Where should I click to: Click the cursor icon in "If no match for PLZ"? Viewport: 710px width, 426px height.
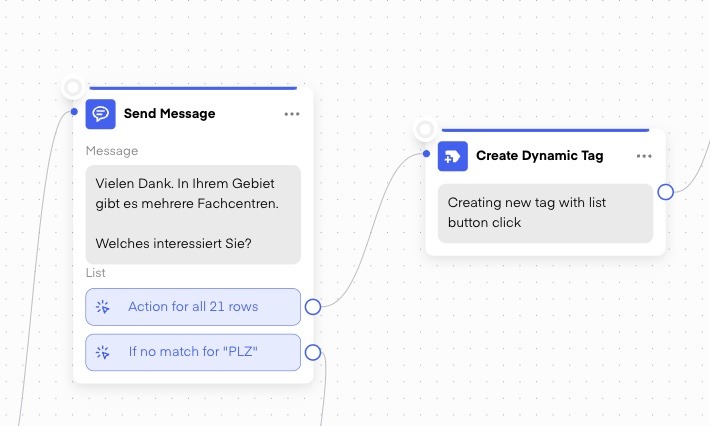pyautogui.click(x=102, y=352)
